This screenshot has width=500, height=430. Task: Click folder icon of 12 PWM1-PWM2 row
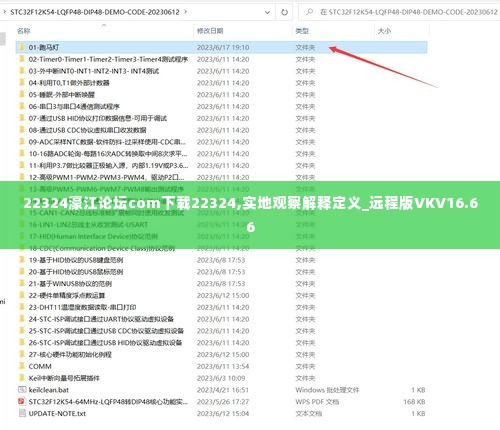pos(22,177)
